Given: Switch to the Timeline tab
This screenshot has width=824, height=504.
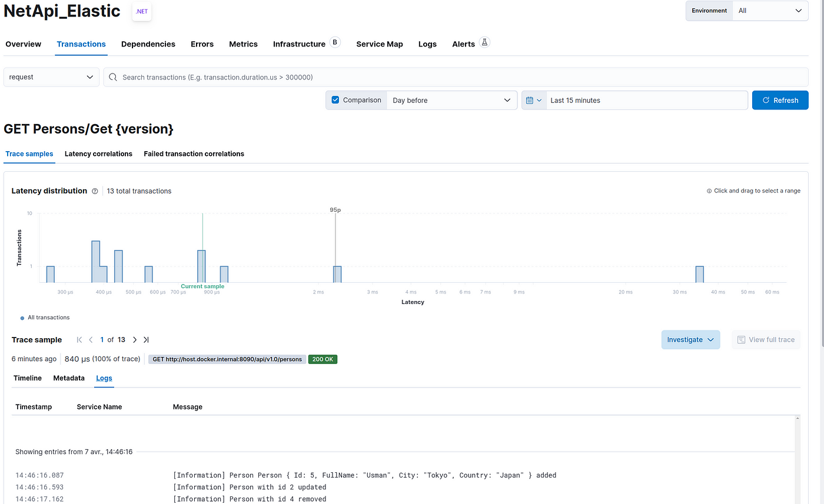Looking at the screenshot, I should 28,378.
